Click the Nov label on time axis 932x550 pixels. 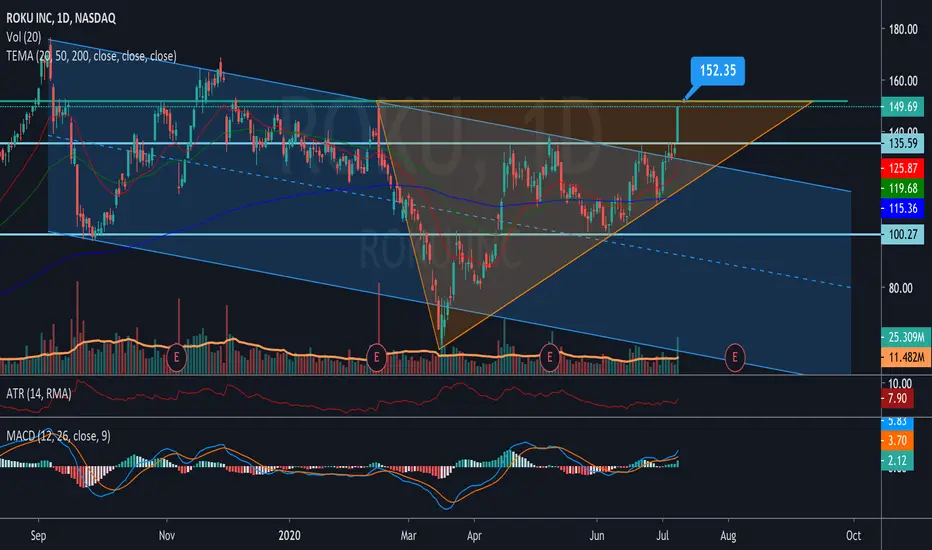coord(166,536)
